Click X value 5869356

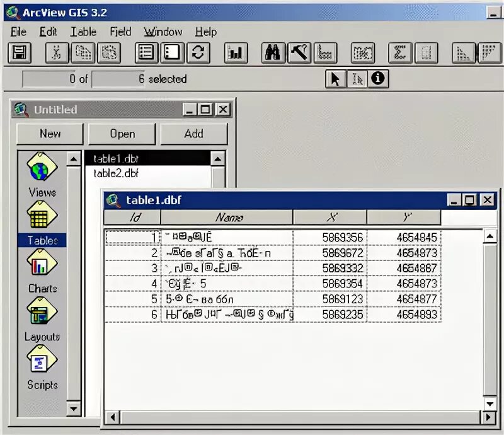[342, 238]
